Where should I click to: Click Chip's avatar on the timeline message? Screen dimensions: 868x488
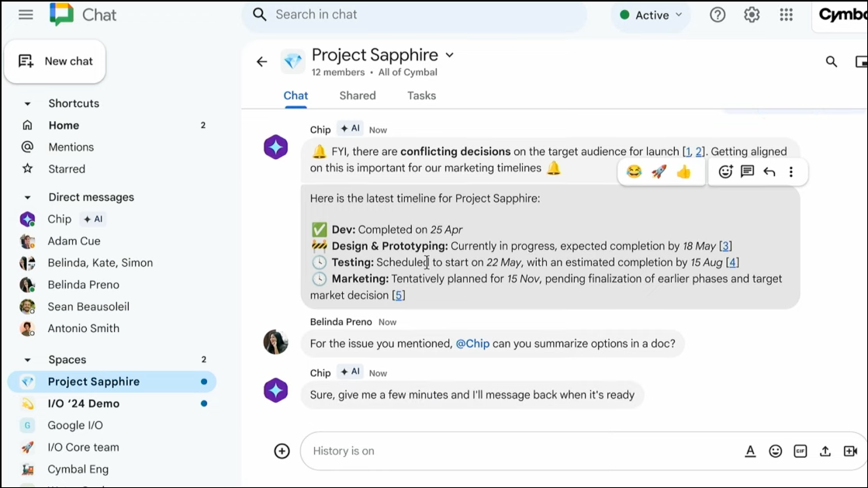(275, 147)
